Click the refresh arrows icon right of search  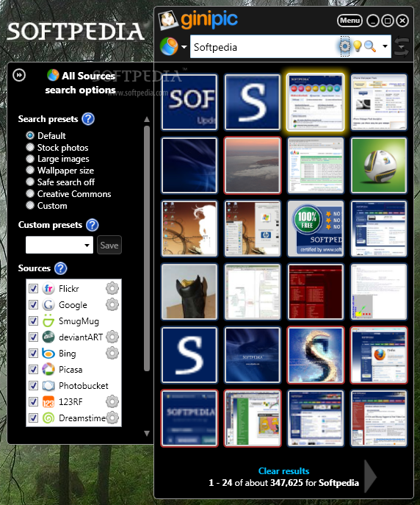[402, 47]
